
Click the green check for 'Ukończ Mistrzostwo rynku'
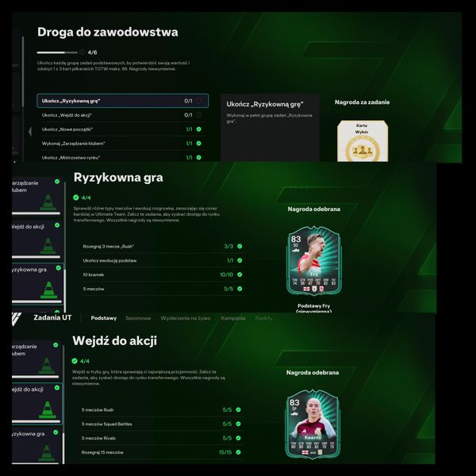point(199,158)
